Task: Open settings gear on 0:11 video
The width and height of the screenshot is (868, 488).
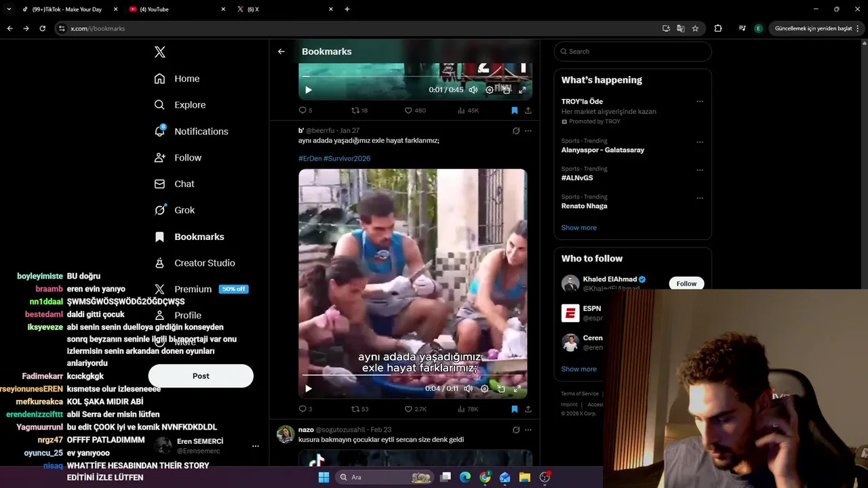Action: tap(485, 389)
